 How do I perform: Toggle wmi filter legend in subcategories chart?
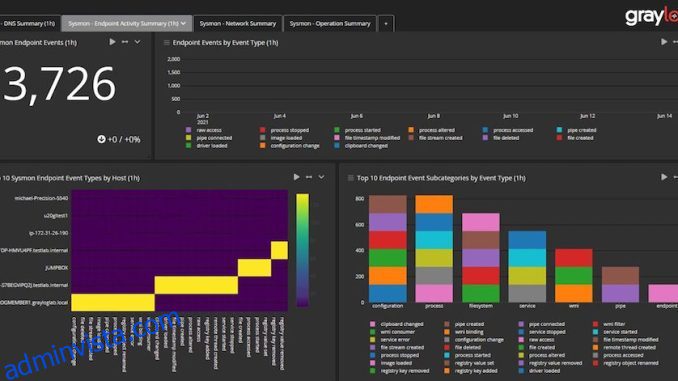[609, 324]
